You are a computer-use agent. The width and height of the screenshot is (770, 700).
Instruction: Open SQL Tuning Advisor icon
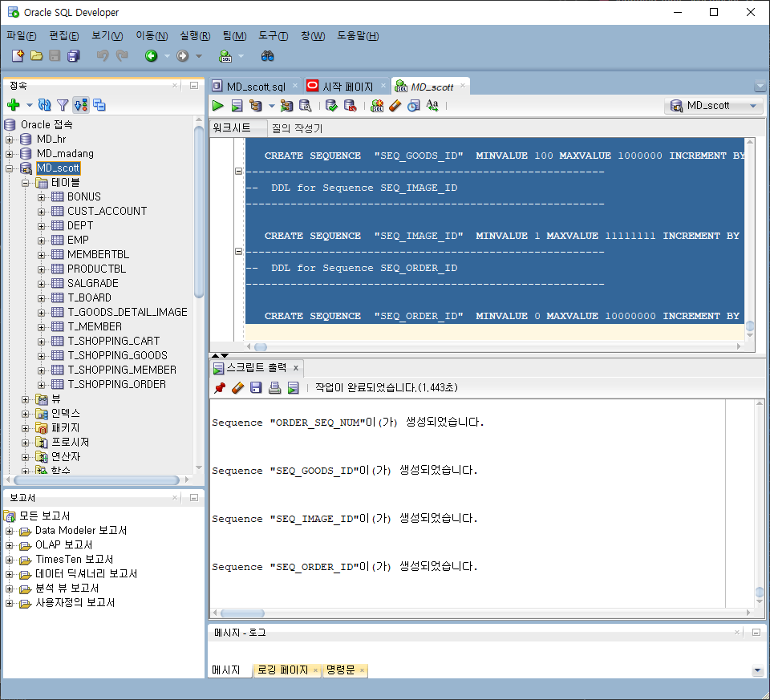305,106
